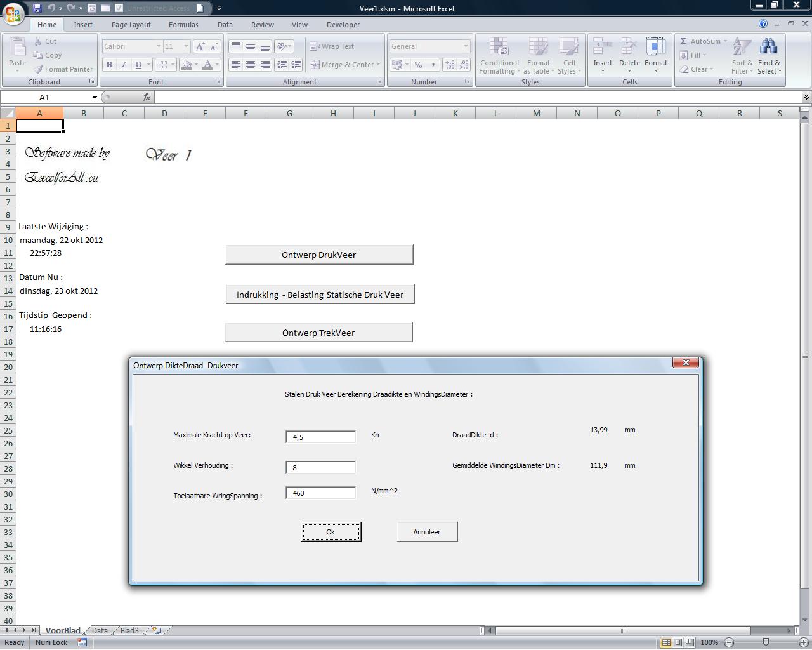The image size is (812, 650).
Task: Redo the last undone action
Action: [x=71, y=8]
